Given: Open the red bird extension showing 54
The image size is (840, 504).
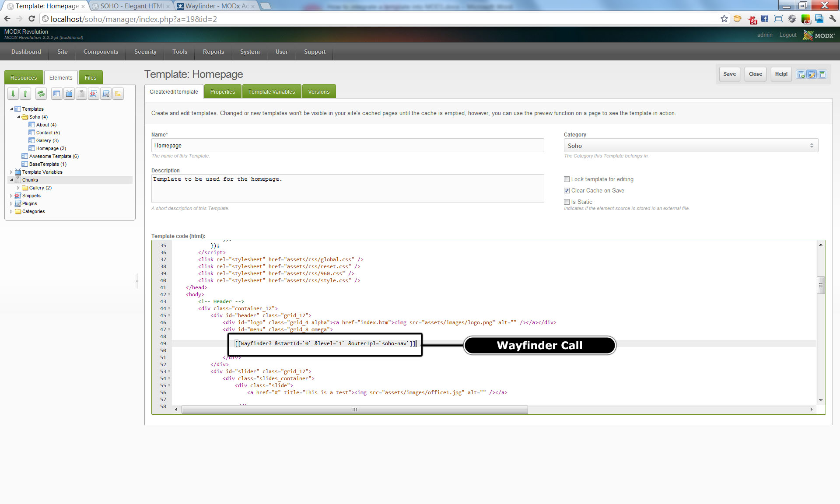Looking at the screenshot, I should (752, 19).
